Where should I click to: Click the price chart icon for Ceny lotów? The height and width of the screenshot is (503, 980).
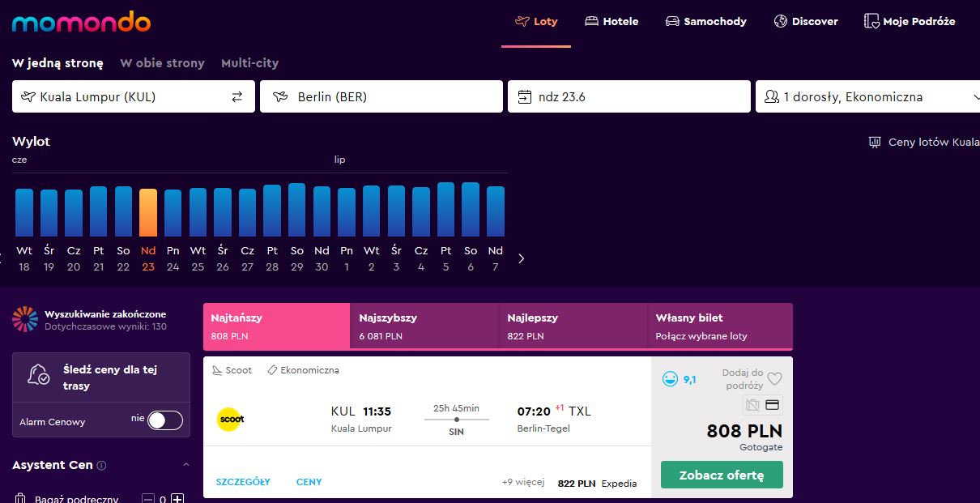(875, 142)
